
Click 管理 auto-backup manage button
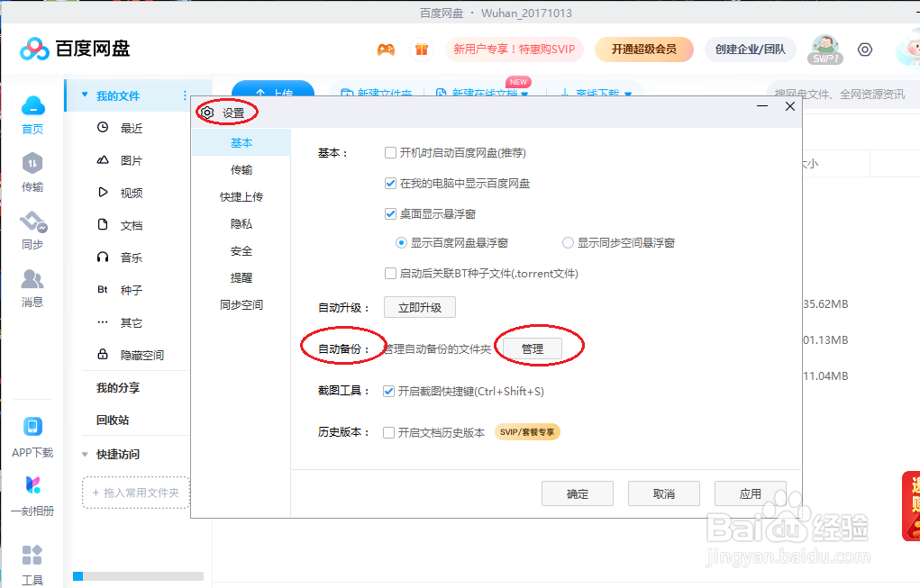pyautogui.click(x=533, y=348)
